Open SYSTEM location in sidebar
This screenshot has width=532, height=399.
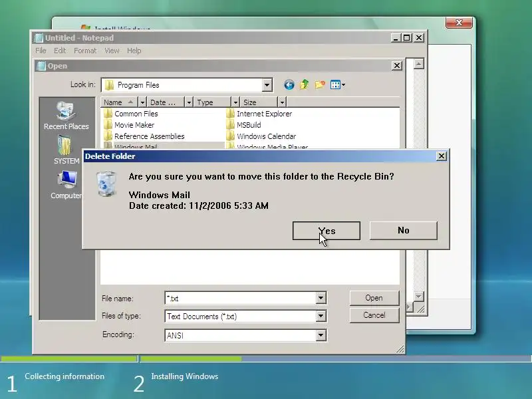[66, 150]
